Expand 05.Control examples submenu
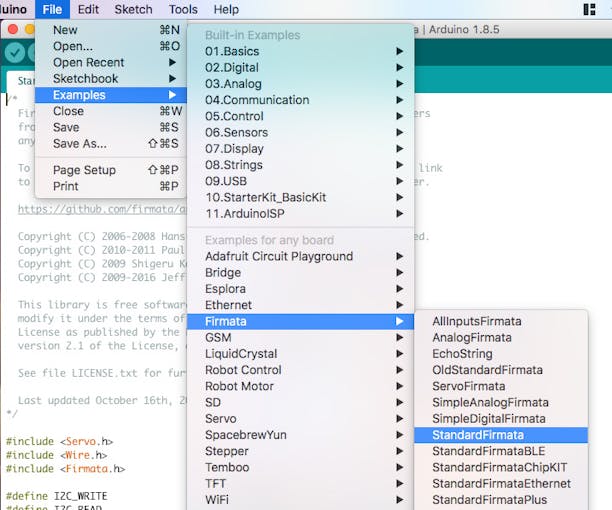 pos(301,116)
